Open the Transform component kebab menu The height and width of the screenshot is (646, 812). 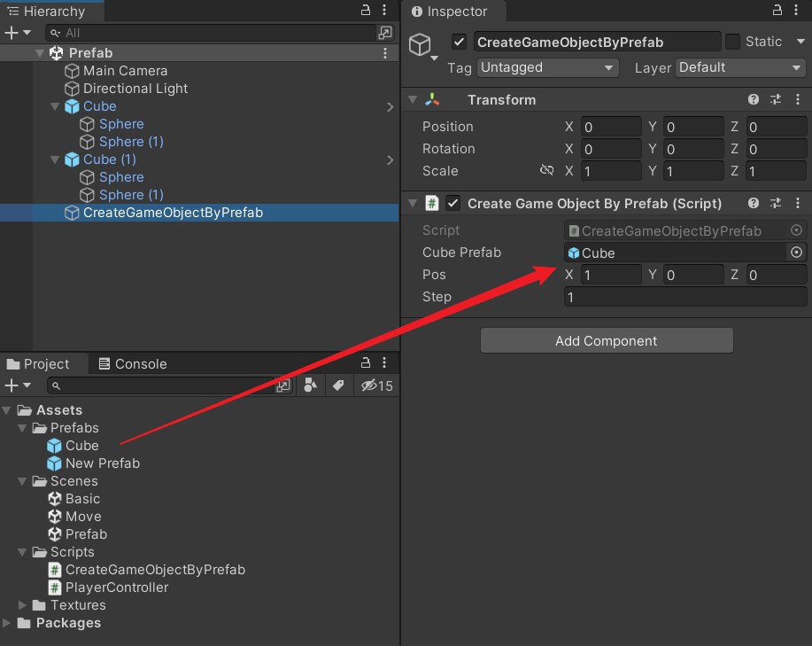[x=798, y=99]
